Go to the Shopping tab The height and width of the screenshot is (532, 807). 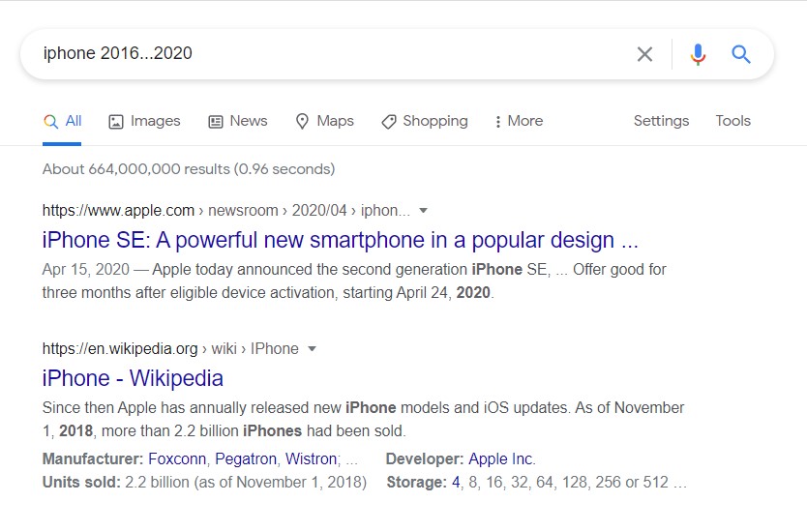(425, 121)
